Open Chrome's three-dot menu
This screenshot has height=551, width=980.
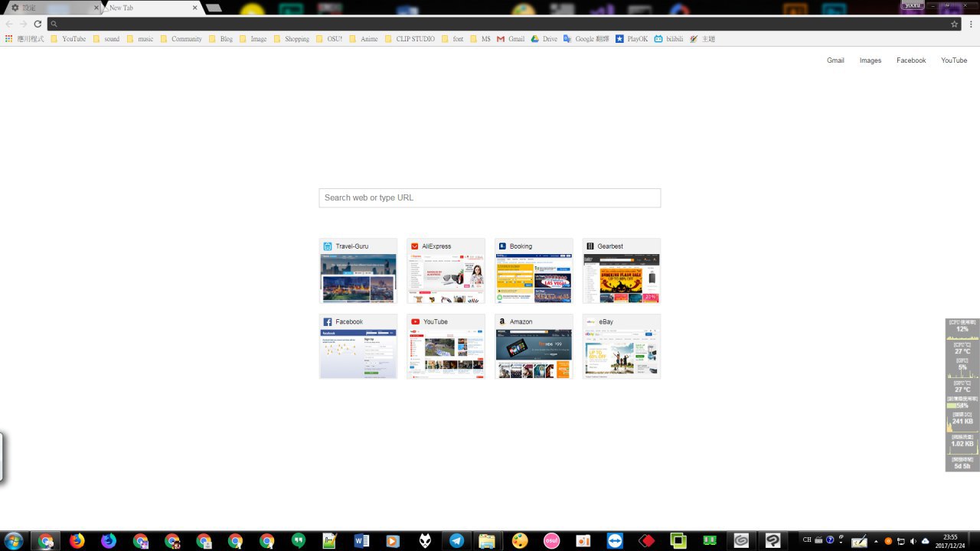tap(971, 24)
